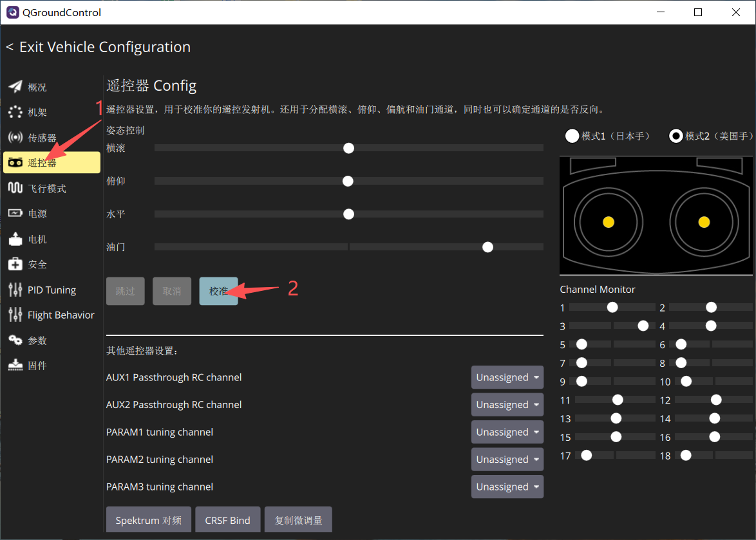
Task: Select 模式2（美国手）radio button
Action: (x=676, y=136)
